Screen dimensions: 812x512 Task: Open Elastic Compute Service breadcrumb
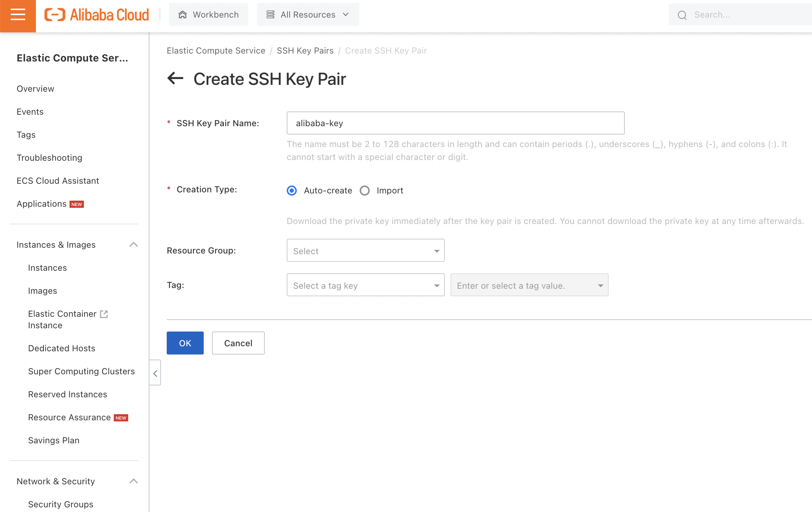pos(216,51)
